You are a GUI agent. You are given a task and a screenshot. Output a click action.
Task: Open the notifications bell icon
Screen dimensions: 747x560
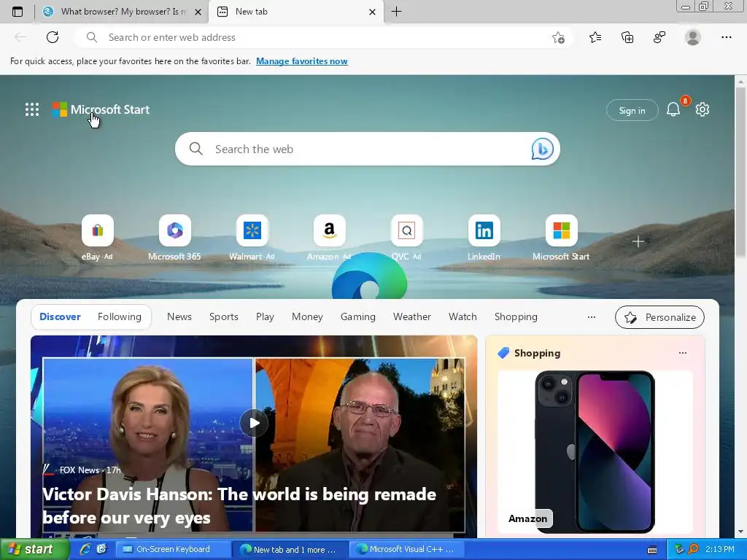click(673, 109)
